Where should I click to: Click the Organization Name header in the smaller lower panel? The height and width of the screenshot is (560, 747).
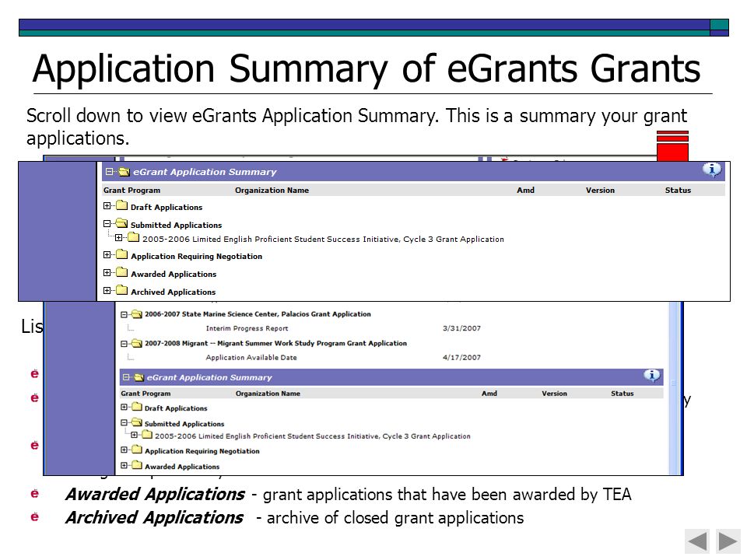click(268, 394)
